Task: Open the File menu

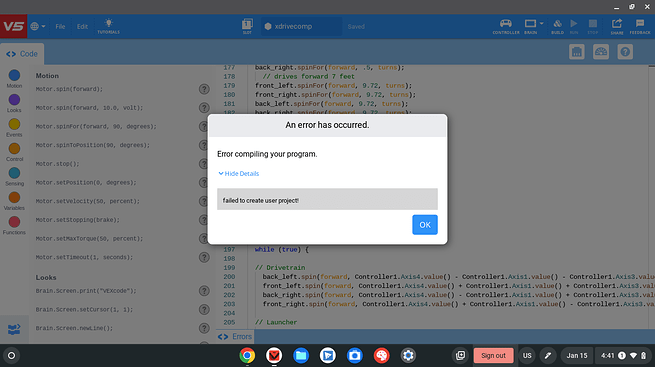Action: [60, 26]
